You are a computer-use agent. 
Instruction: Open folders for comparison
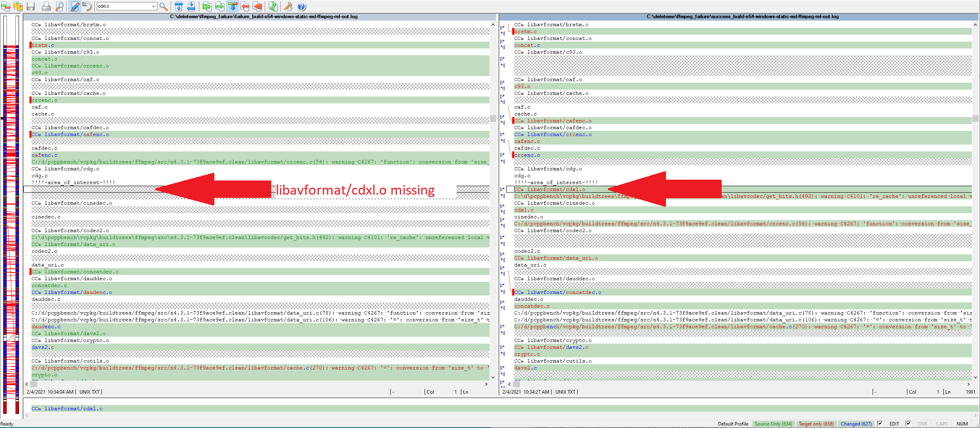(x=18, y=6)
